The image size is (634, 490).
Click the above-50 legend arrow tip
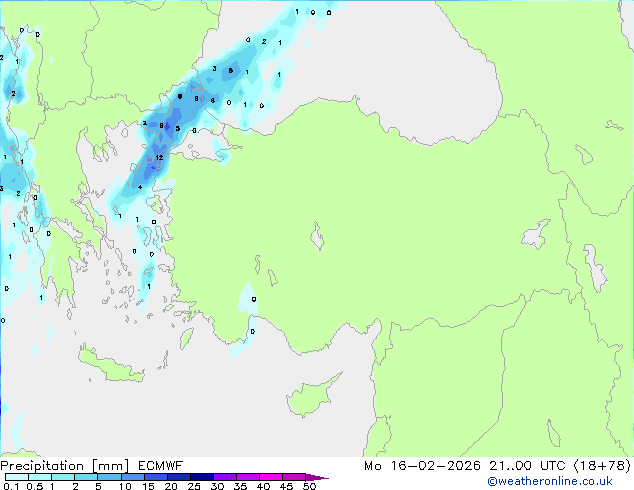click(x=317, y=477)
